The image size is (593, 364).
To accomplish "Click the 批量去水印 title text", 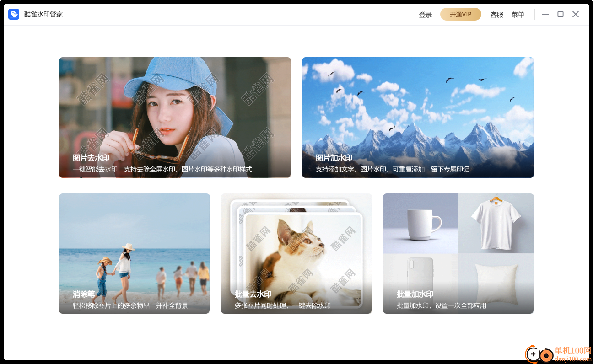I will coord(253,294).
